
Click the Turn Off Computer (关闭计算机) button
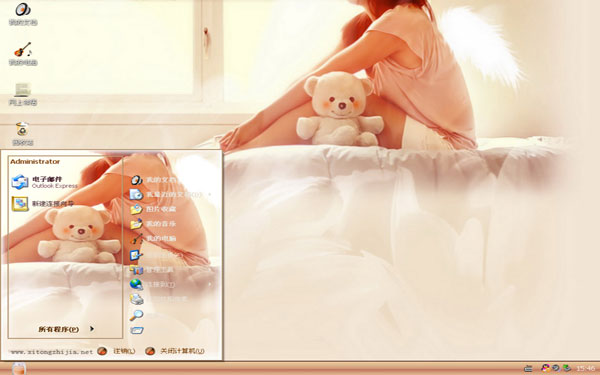click(x=175, y=351)
